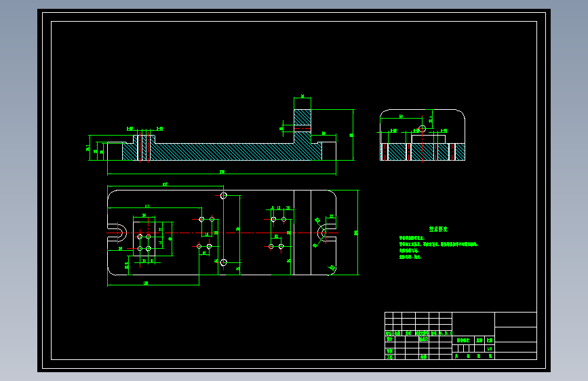Select the 技术要求 heading text
The width and height of the screenshot is (588, 381).
coord(438,228)
